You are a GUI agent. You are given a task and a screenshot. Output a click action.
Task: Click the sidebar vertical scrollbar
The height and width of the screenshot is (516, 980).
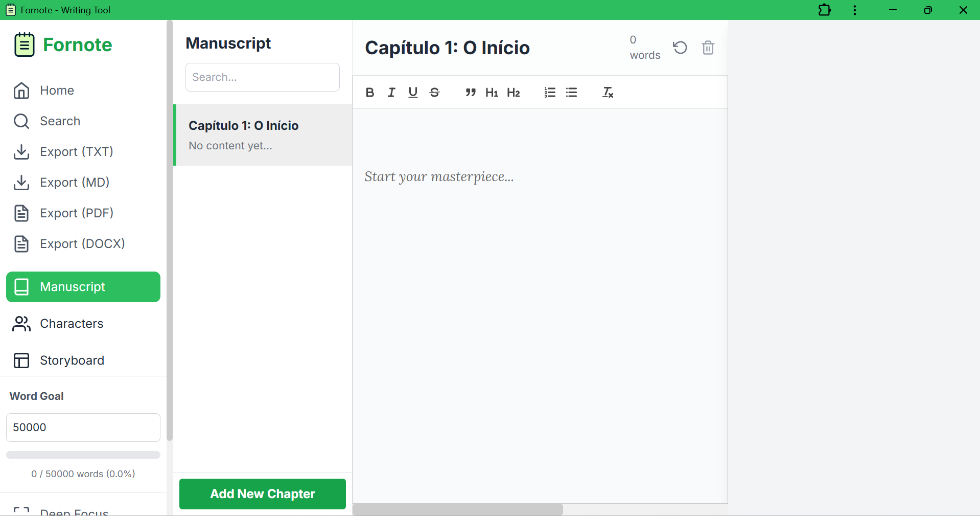coord(170,230)
